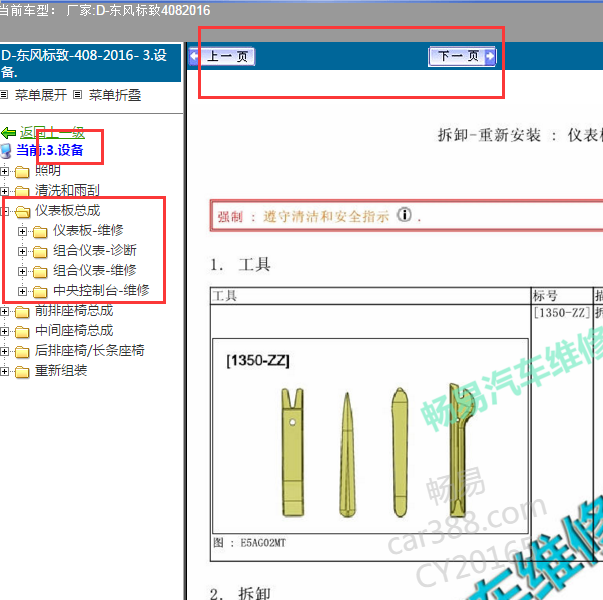Expand all menus with 菜单展开
603x600 pixels.
41,95
